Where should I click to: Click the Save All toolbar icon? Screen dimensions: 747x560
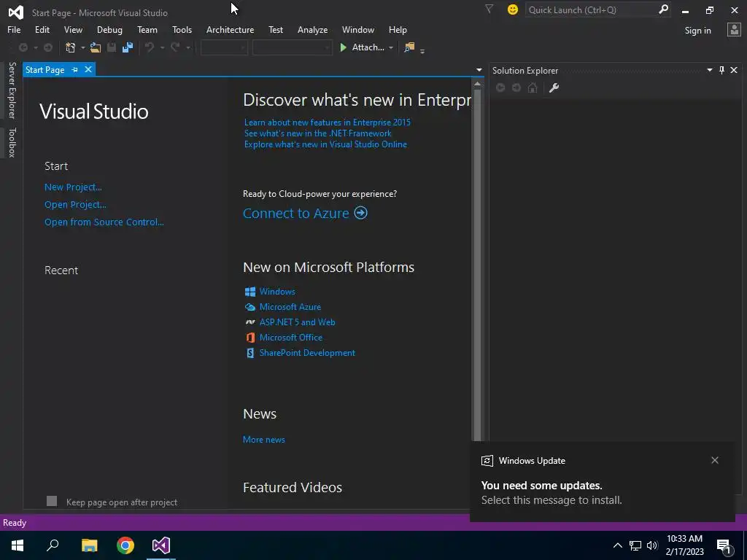tap(127, 47)
